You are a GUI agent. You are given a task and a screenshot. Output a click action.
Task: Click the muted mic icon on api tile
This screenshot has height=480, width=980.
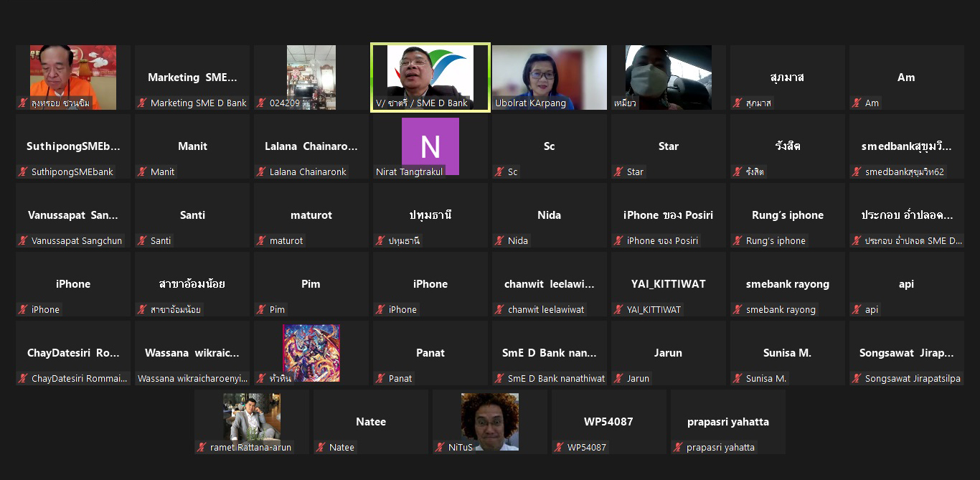[857, 310]
